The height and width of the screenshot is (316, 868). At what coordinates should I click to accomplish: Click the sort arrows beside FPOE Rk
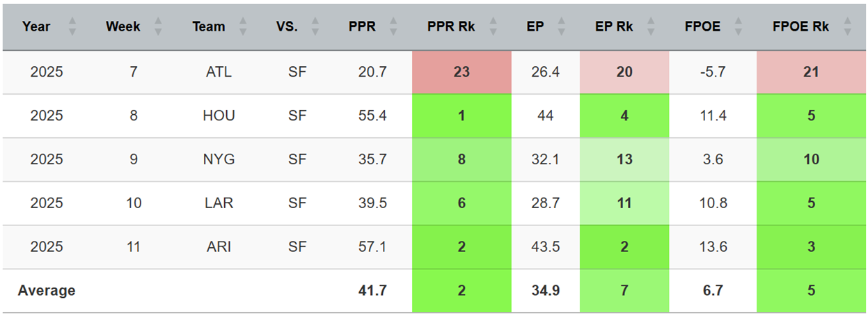847,27
